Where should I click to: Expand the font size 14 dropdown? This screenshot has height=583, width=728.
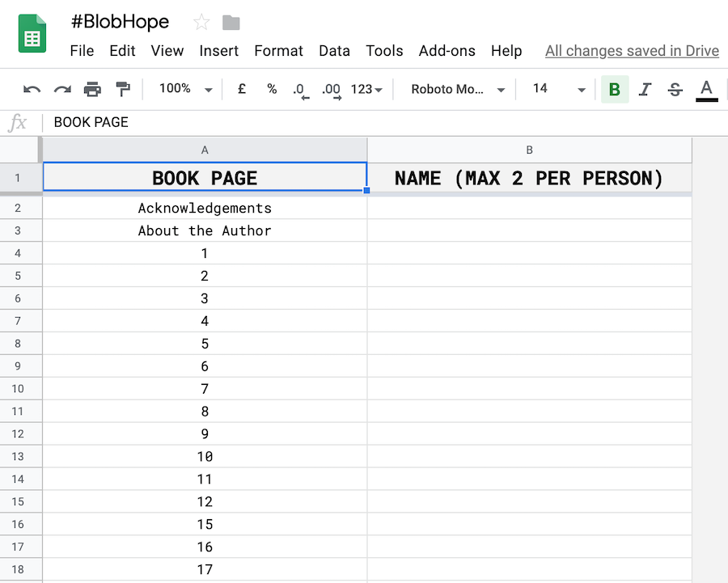[x=558, y=89]
